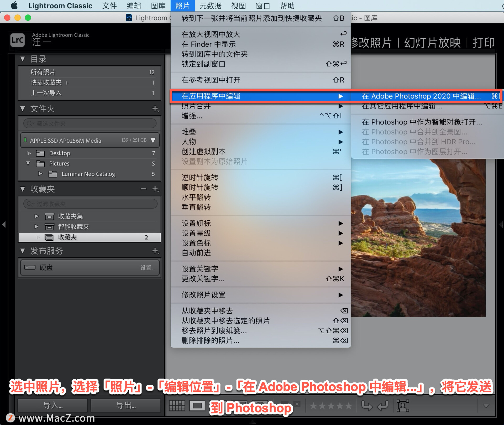Switch to Develop module
This screenshot has height=425, width=504.
click(371, 43)
